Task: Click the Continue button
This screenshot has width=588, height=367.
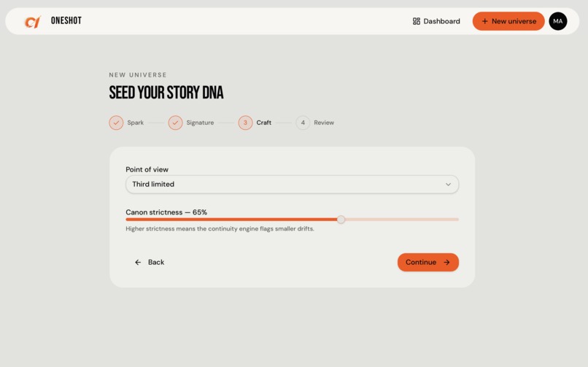Action: [x=428, y=263]
